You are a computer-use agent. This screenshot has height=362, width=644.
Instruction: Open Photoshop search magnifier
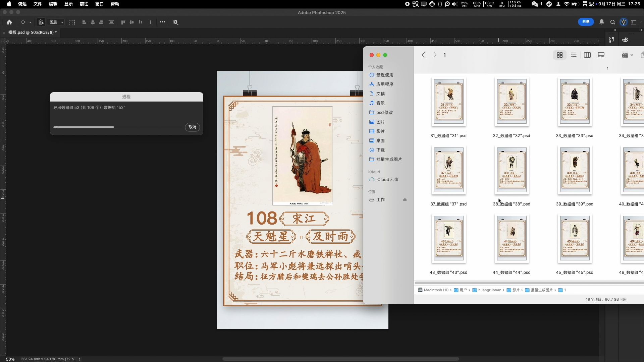click(613, 22)
